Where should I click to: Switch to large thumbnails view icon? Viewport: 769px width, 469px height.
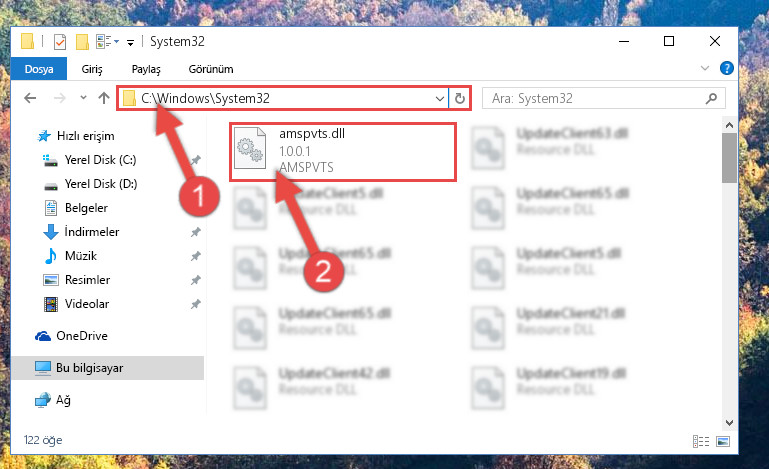[723, 441]
